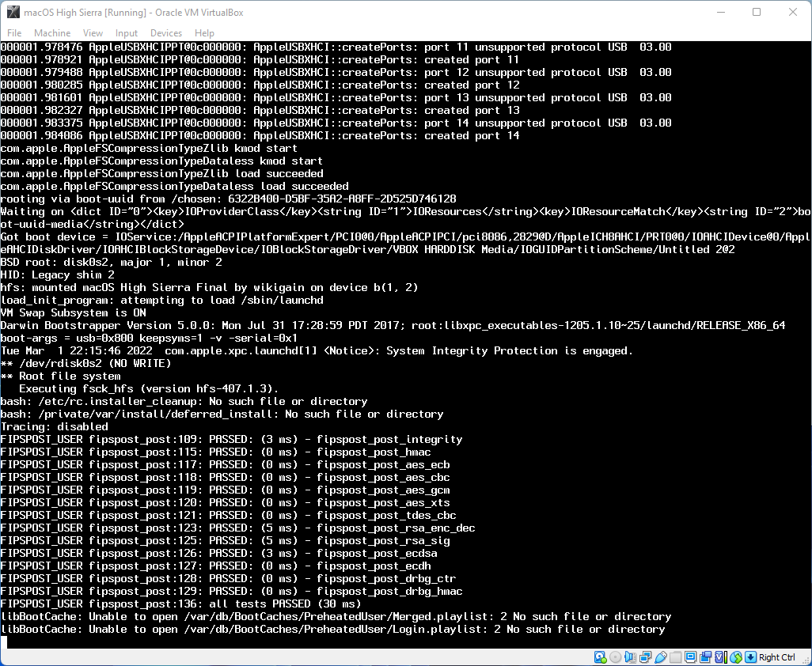
Task: Open the Machine menu
Action: tap(52, 33)
